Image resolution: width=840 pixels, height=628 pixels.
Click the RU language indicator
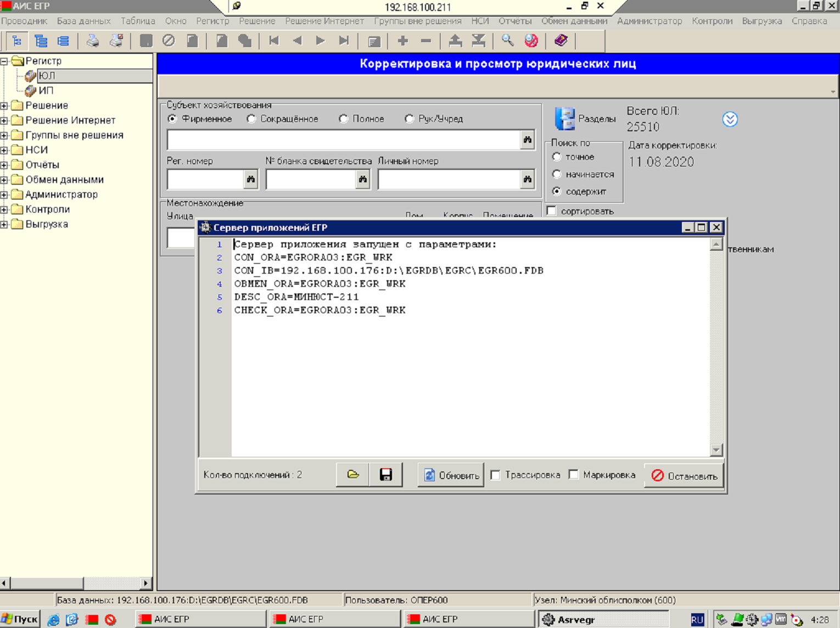pos(697,620)
